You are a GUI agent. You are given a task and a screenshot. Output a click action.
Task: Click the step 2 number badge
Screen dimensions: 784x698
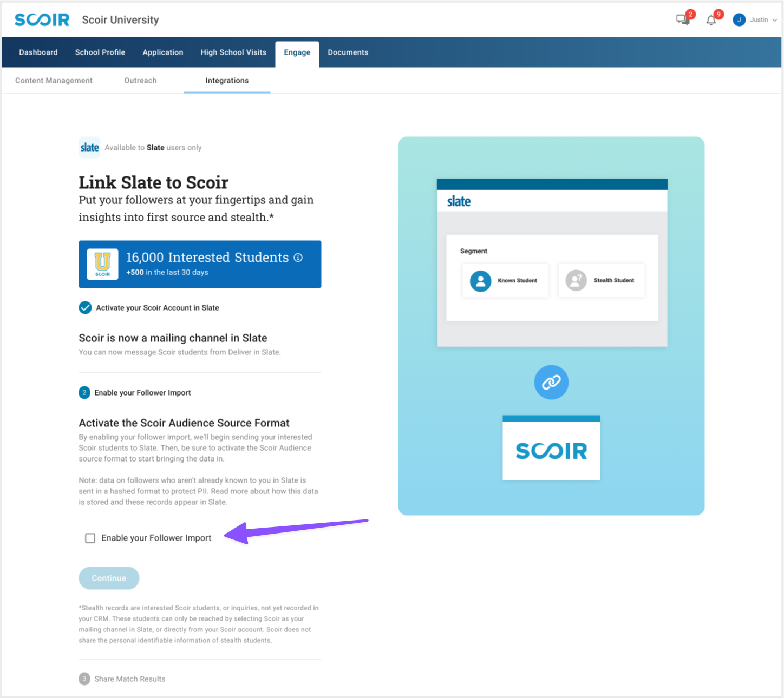click(x=84, y=393)
